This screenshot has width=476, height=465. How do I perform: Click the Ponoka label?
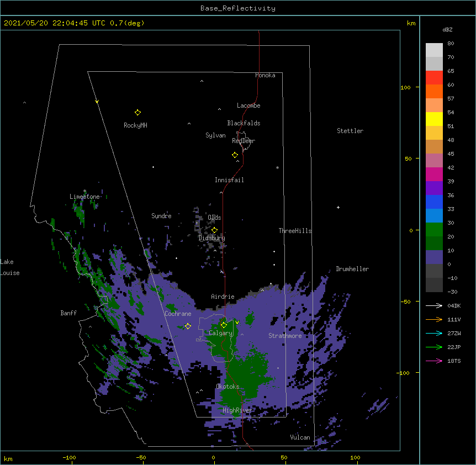[265, 75]
